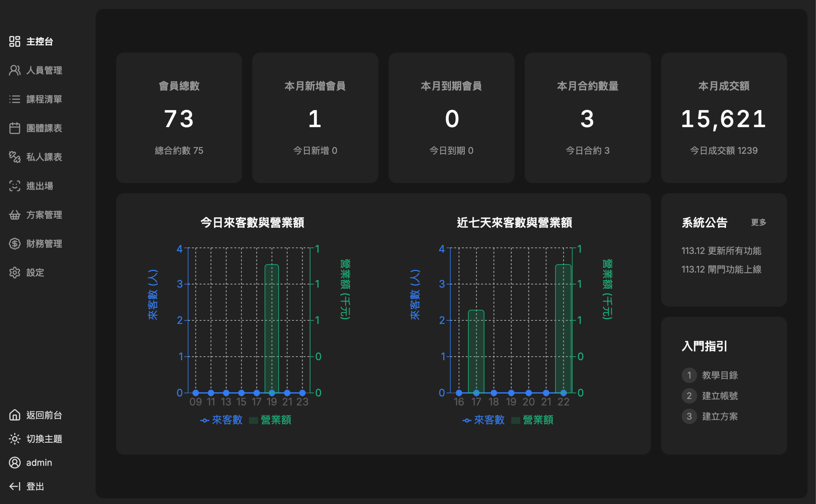The width and height of the screenshot is (816, 504).
Task: Open guide step 教學目錄
Action: tap(720, 375)
